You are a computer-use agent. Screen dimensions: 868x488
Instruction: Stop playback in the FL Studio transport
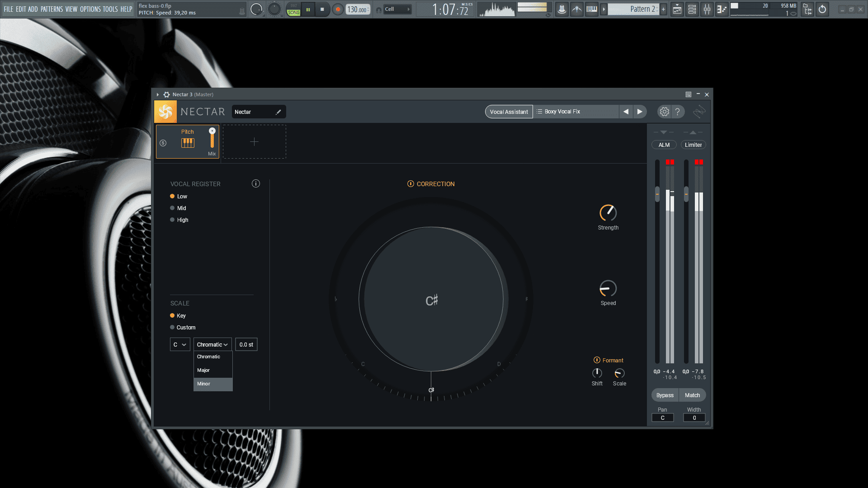(x=322, y=9)
